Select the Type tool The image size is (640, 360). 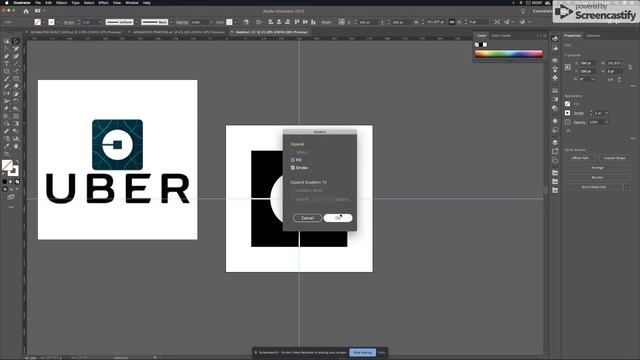click(x=7, y=64)
